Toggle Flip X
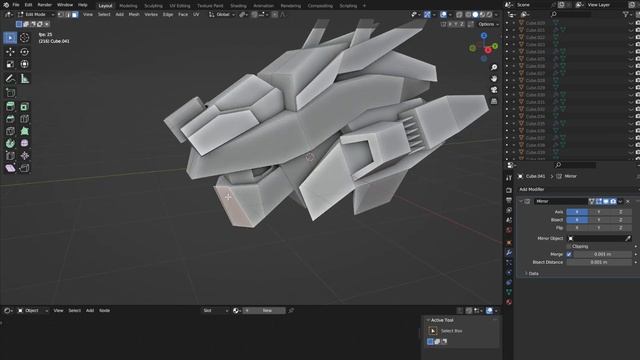640x360 pixels. point(577,228)
